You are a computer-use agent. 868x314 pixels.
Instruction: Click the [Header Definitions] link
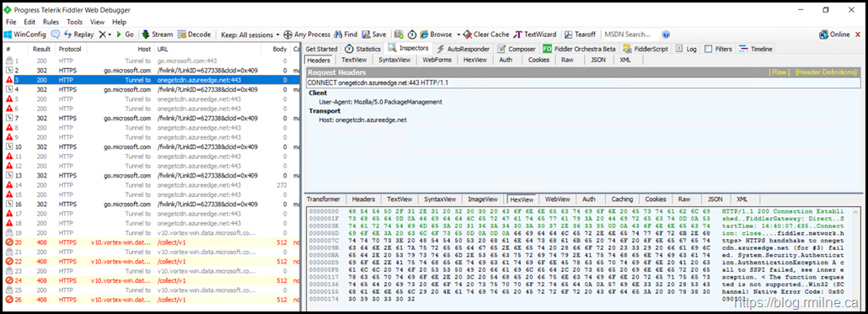click(x=827, y=72)
